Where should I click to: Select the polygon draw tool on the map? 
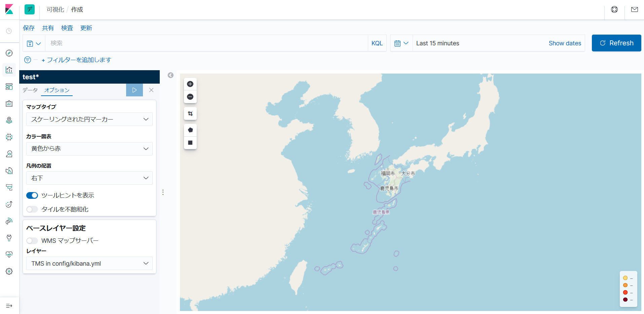[x=190, y=130]
